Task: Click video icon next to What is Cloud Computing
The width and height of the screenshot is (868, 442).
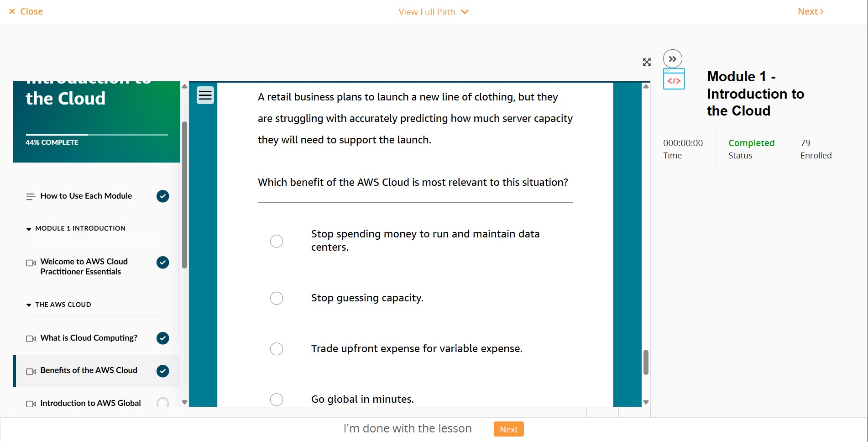Action: [31, 339]
